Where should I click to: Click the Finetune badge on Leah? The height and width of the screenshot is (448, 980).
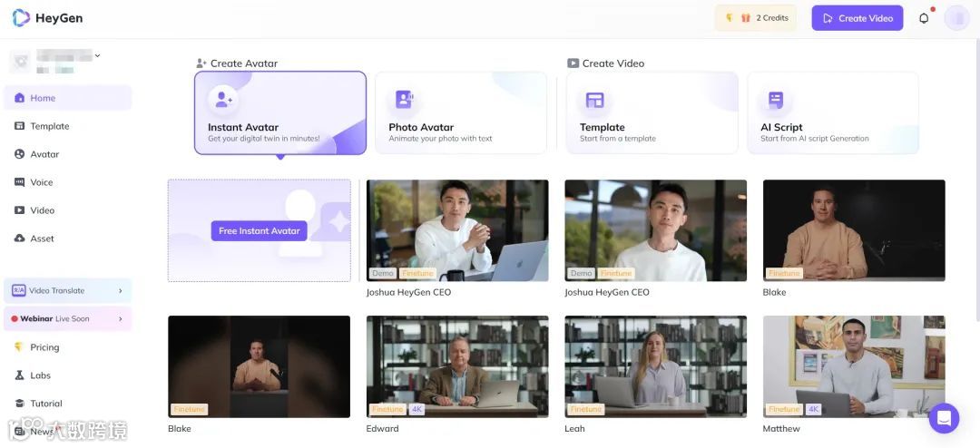coord(586,409)
